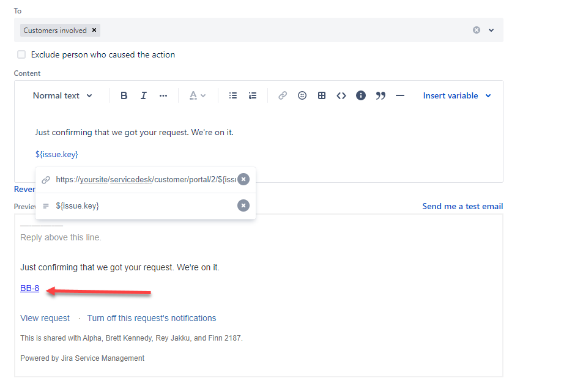
Task: Open the Normal text style dropdown
Action: 62,96
